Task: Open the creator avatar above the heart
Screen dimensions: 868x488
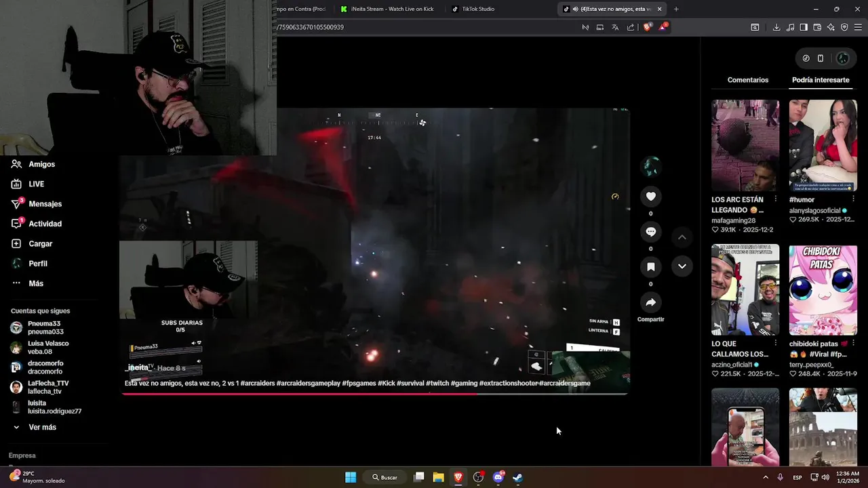Action: [651, 166]
